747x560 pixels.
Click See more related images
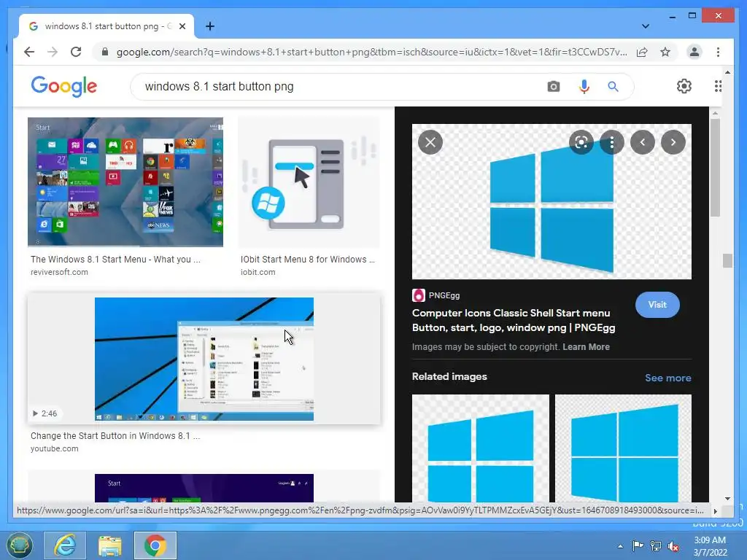[x=668, y=378]
